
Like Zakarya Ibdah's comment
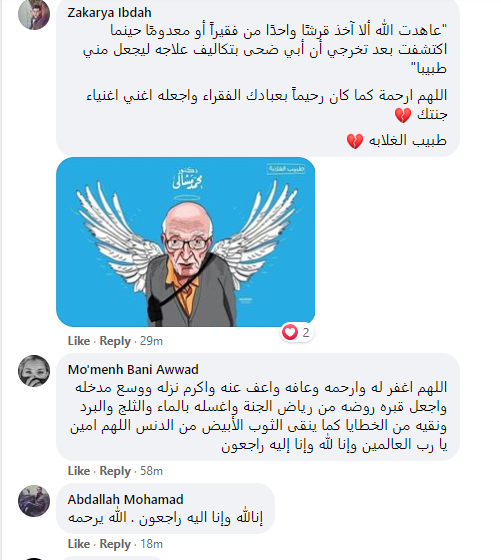pyautogui.click(x=79, y=341)
